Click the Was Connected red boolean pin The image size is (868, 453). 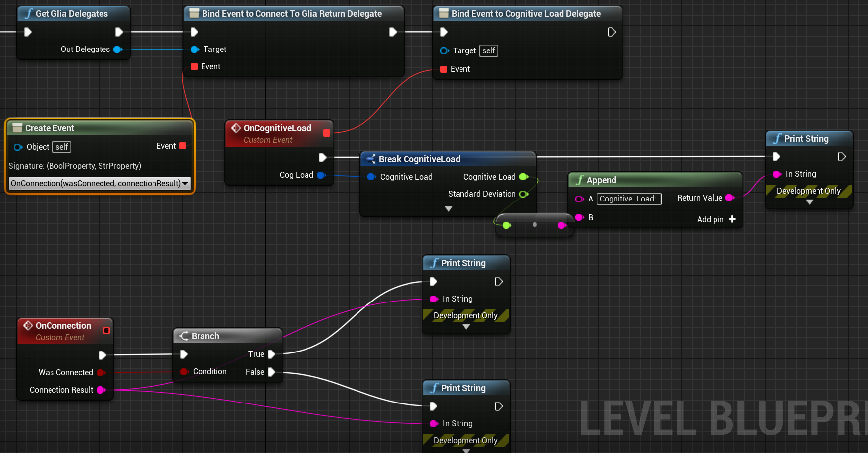click(x=101, y=372)
